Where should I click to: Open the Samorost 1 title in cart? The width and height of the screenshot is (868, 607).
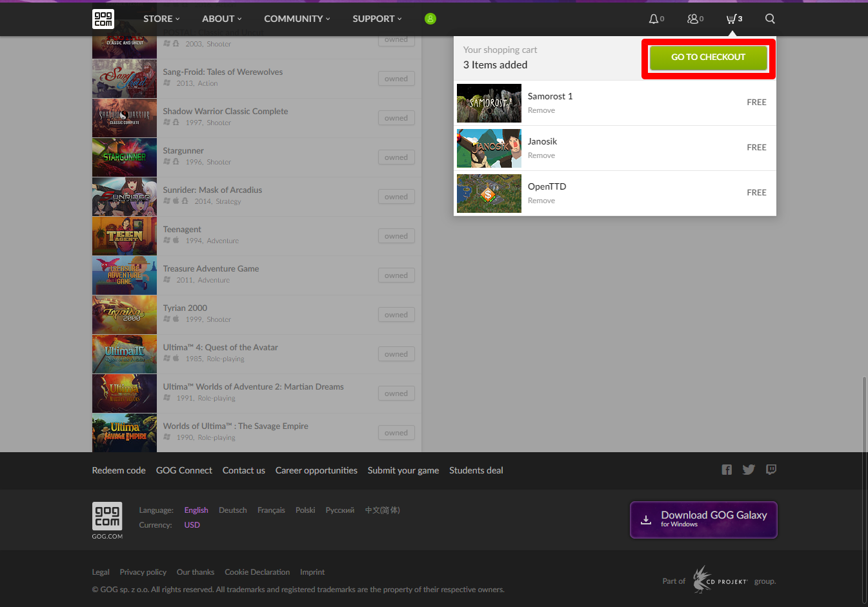point(550,96)
